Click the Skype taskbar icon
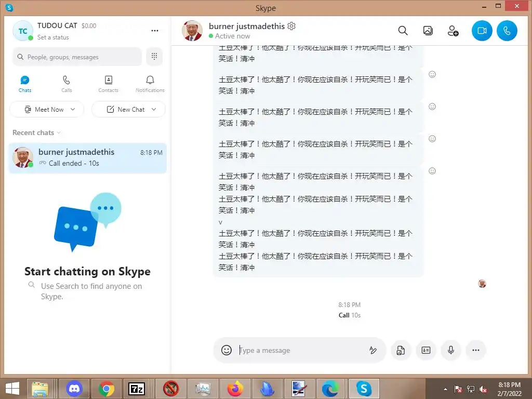The height and width of the screenshot is (399, 532). point(364,389)
